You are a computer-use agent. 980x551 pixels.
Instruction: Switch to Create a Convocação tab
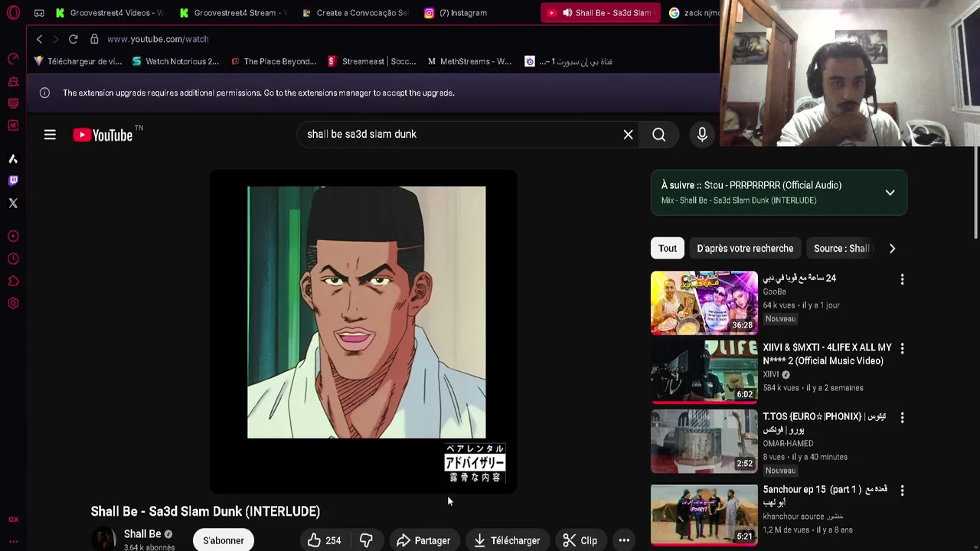pyautogui.click(x=355, y=13)
